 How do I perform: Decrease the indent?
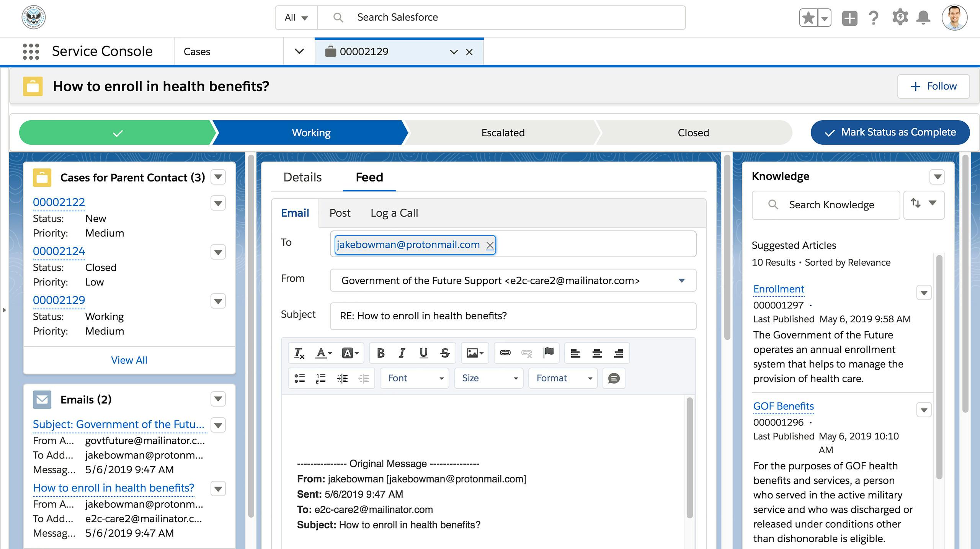[364, 378]
